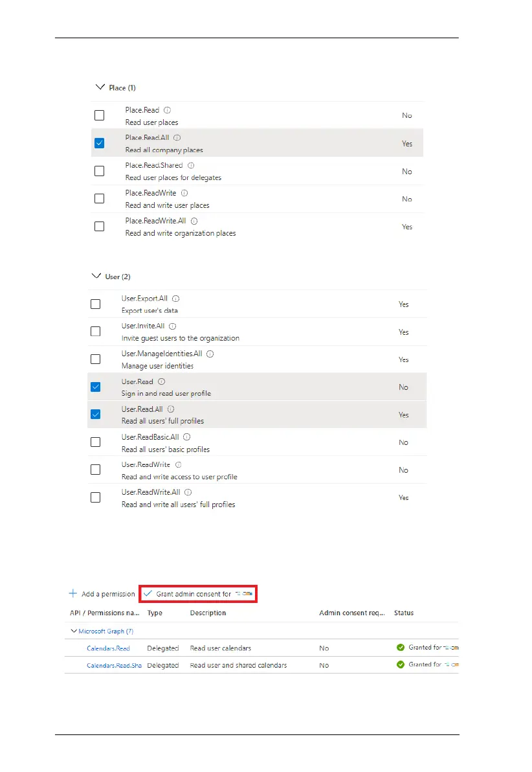This screenshot has height=772, width=532.
Task: Collapse the Place (1) permission group
Action: pyautogui.click(x=99, y=86)
